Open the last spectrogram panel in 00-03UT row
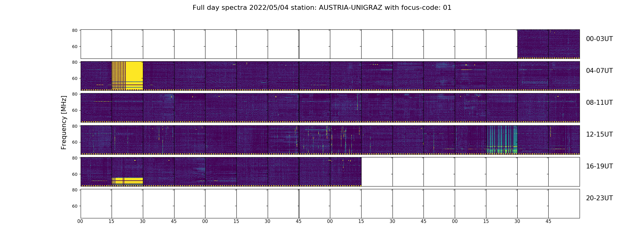This screenshot has height=245, width=644. coord(564,44)
